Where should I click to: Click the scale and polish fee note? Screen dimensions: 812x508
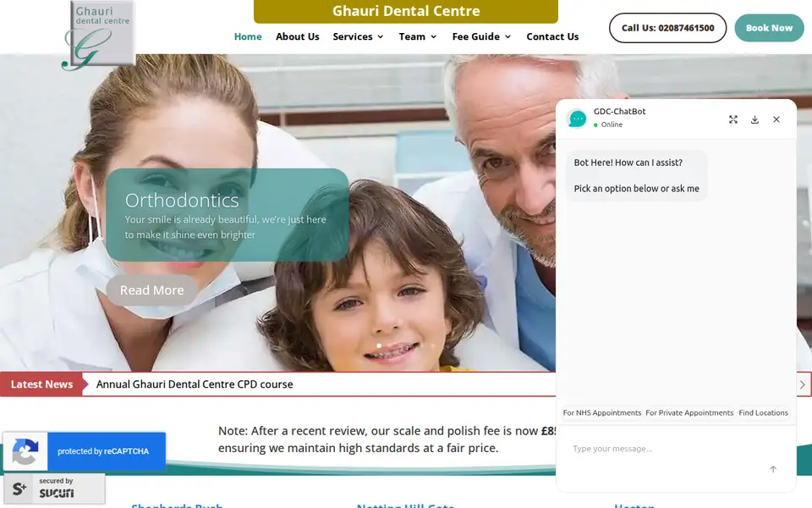click(x=387, y=439)
